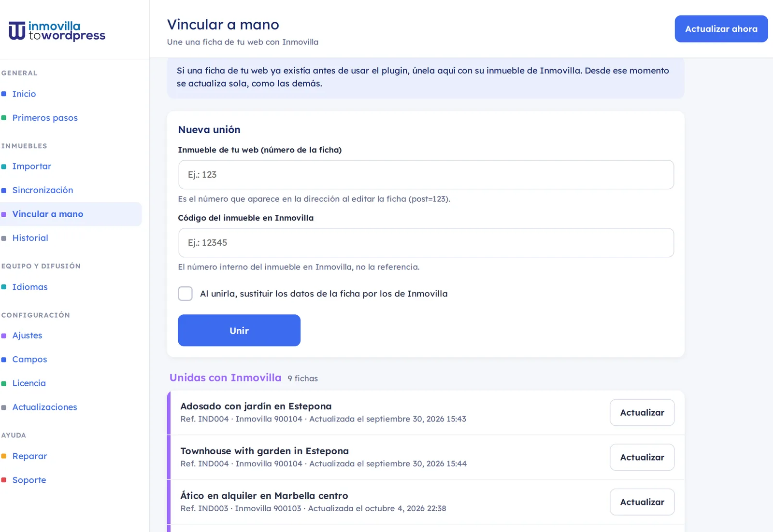Image resolution: width=773 pixels, height=532 pixels.
Task: Update Adosado con jardín en Estepona
Action: [642, 413]
